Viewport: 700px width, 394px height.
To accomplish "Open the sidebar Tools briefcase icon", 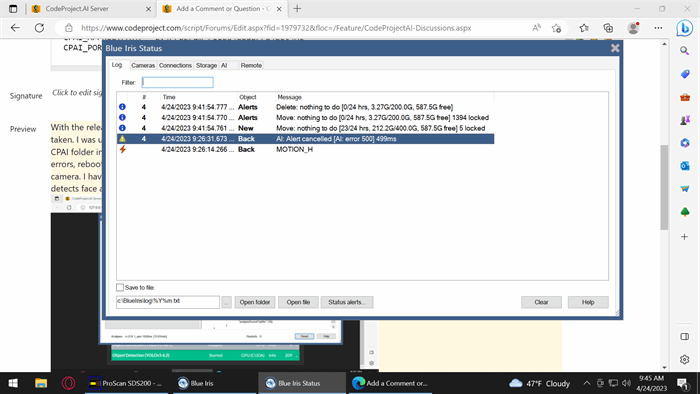I will (x=684, y=97).
